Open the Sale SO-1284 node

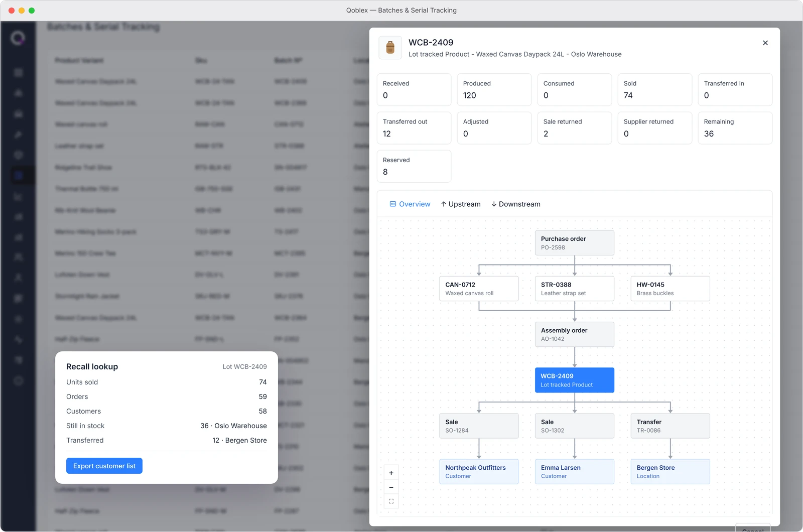coord(479,426)
